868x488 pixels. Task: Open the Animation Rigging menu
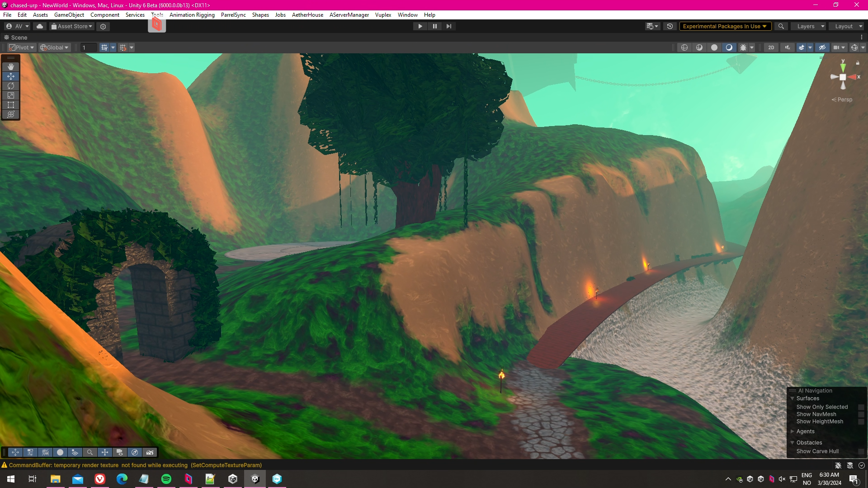coord(192,15)
